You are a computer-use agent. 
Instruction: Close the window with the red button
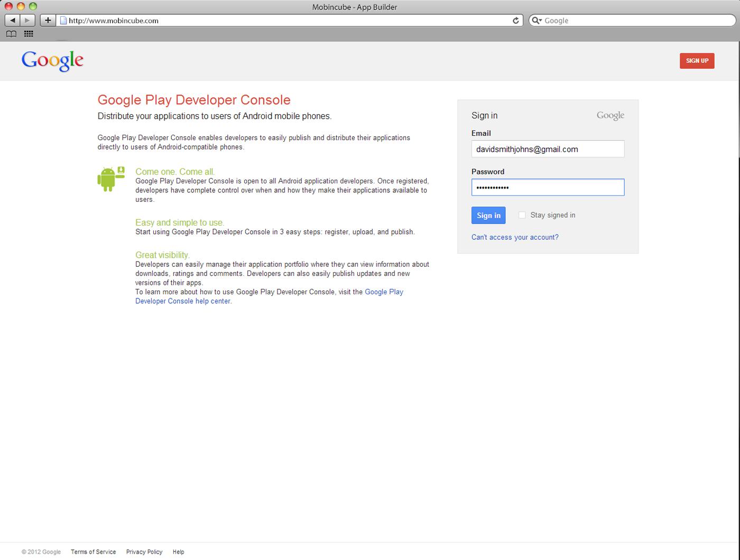click(8, 6)
